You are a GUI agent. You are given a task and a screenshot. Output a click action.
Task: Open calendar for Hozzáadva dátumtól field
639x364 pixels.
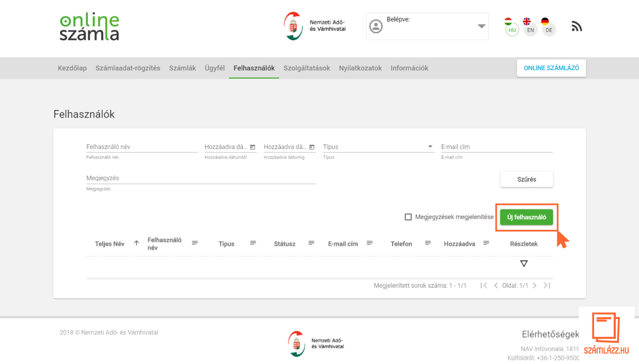(x=253, y=147)
